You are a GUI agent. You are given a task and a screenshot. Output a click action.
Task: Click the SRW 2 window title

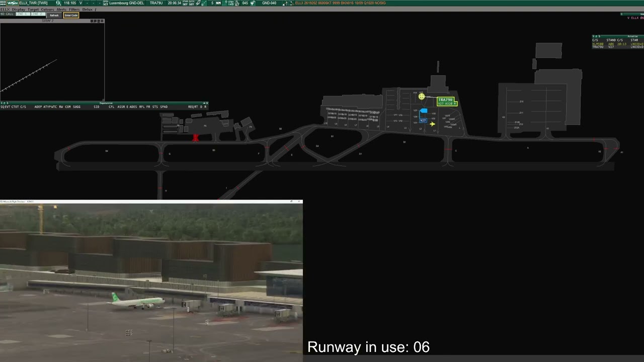(47, 21)
